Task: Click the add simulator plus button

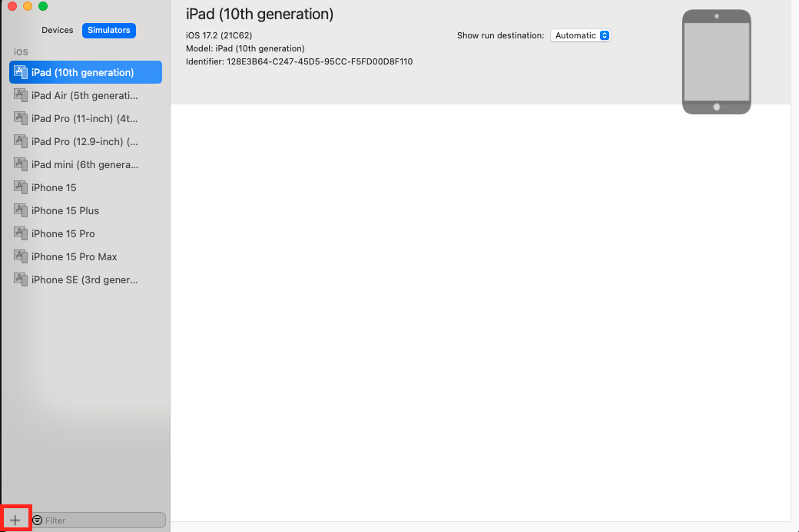Action: 16,518
